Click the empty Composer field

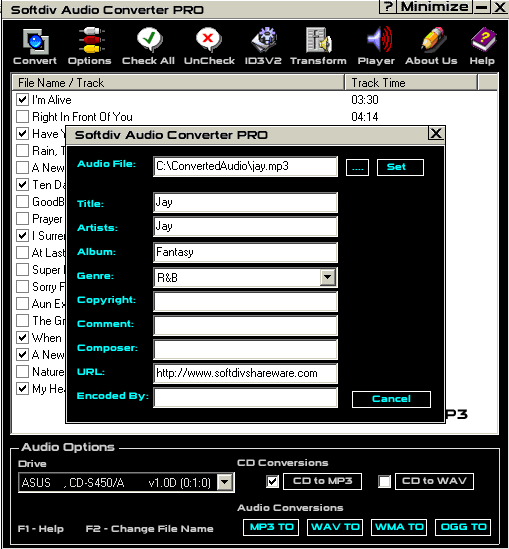pyautogui.click(x=245, y=349)
